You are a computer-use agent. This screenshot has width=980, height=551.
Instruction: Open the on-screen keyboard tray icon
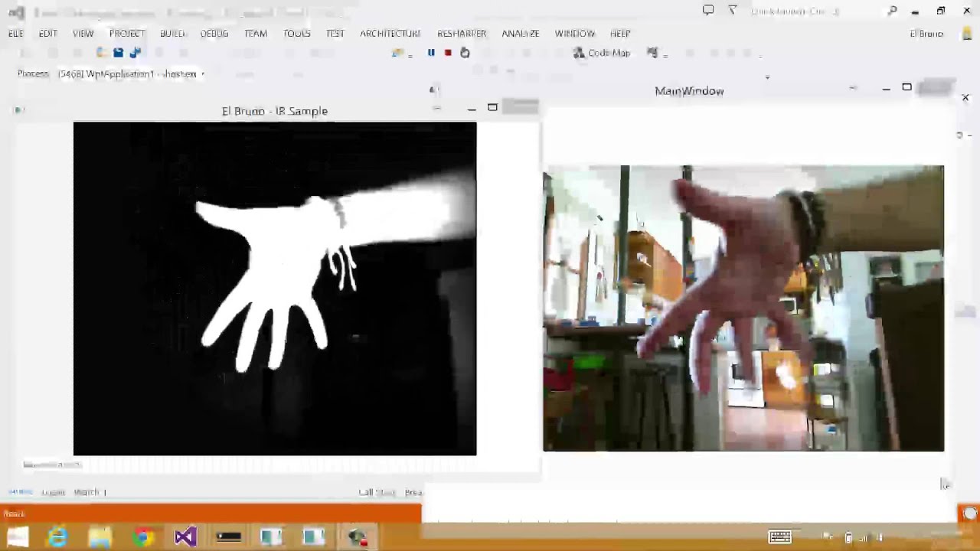coord(779,537)
